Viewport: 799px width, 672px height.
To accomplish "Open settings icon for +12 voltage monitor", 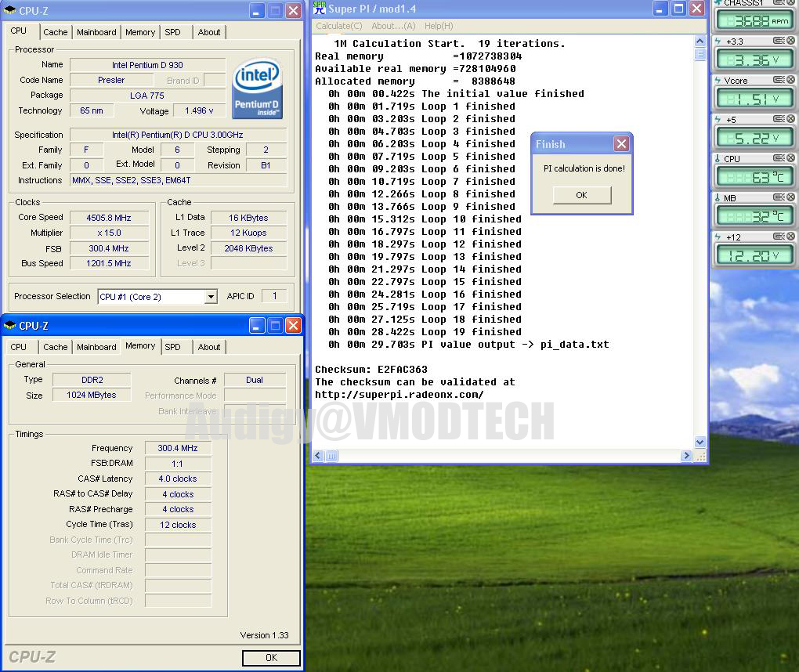I will [x=779, y=237].
